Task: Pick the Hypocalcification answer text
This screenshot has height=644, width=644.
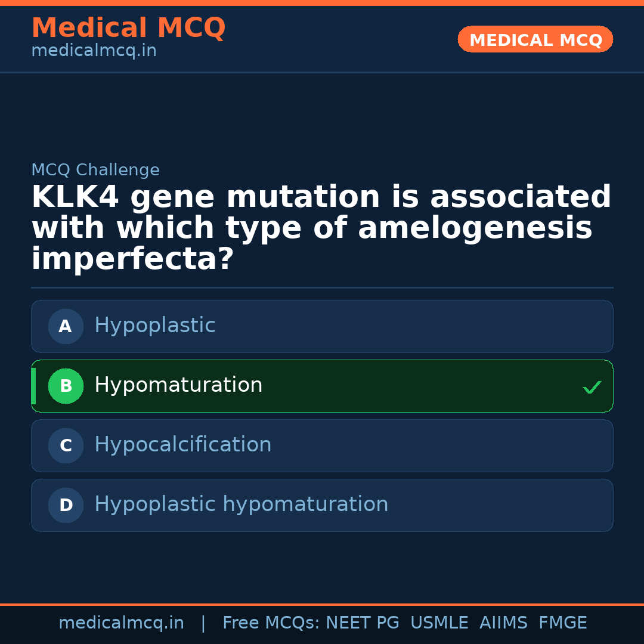Action: [x=182, y=445]
